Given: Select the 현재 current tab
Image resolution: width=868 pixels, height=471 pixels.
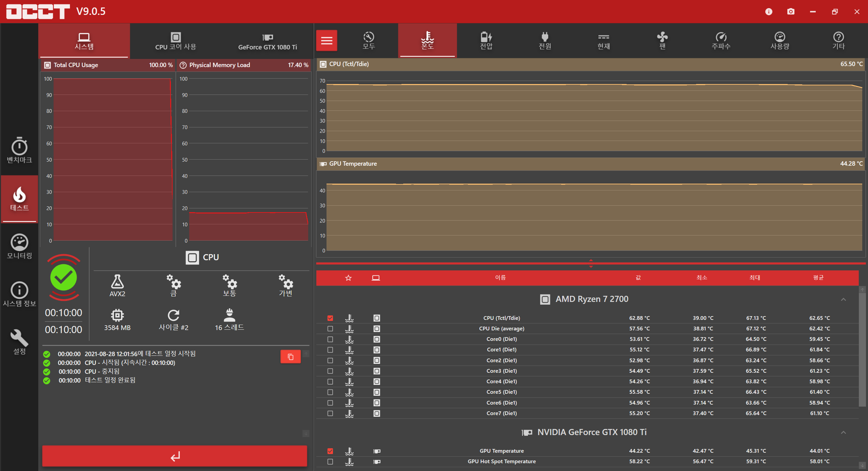Looking at the screenshot, I should point(604,41).
